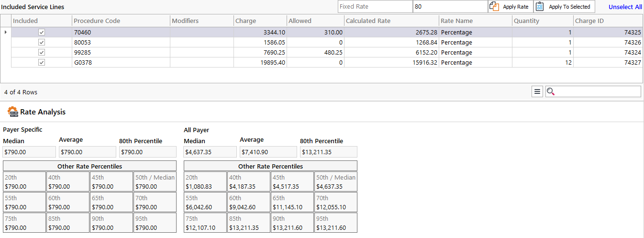Click the rate value field showing 80
The height and width of the screenshot is (238, 644).
(x=450, y=7)
